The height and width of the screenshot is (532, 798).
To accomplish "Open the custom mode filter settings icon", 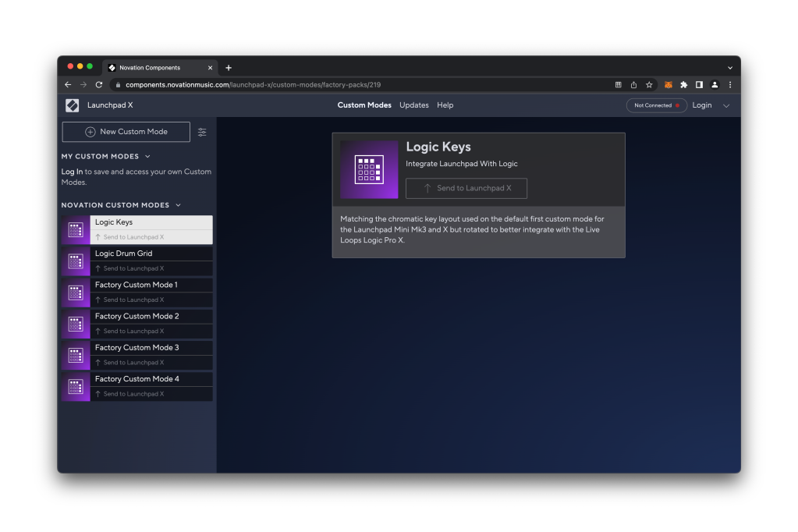I will [202, 132].
